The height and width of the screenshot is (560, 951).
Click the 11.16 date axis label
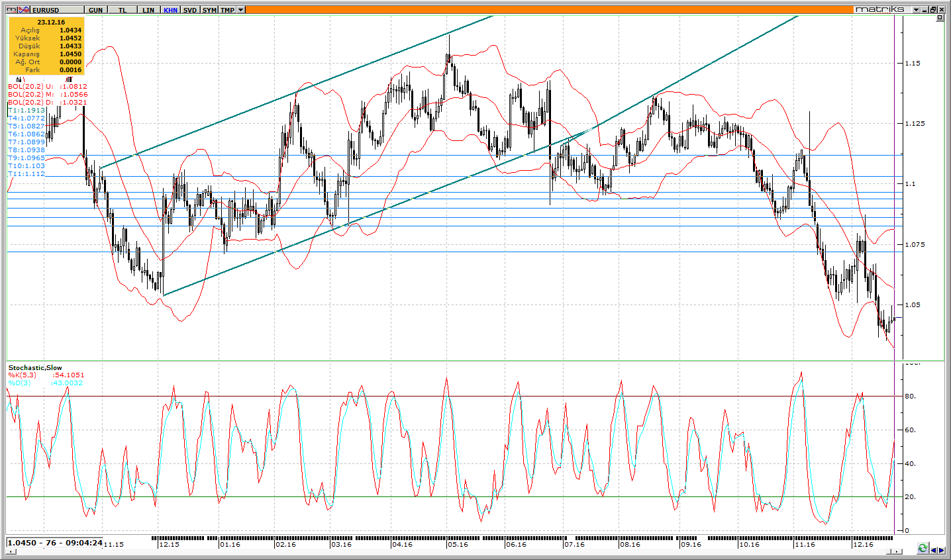(805, 545)
